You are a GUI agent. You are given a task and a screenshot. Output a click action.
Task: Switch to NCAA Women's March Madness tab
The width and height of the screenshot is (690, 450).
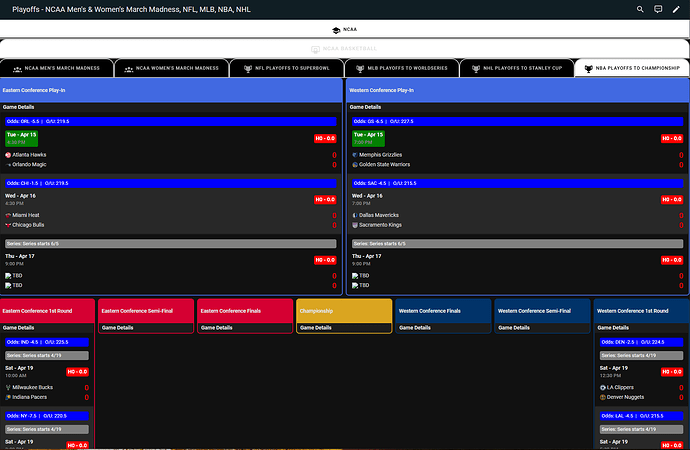click(x=171, y=68)
